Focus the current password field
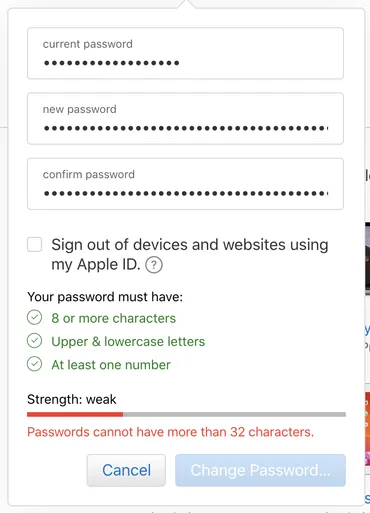 185,53
